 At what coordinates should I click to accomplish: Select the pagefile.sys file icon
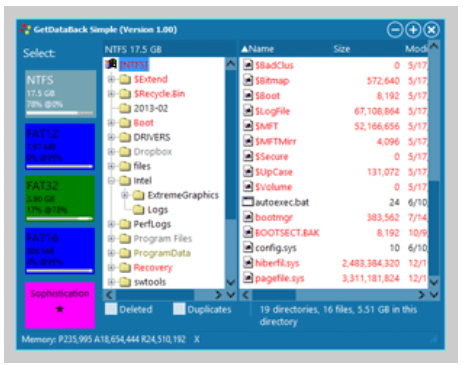click(x=248, y=278)
